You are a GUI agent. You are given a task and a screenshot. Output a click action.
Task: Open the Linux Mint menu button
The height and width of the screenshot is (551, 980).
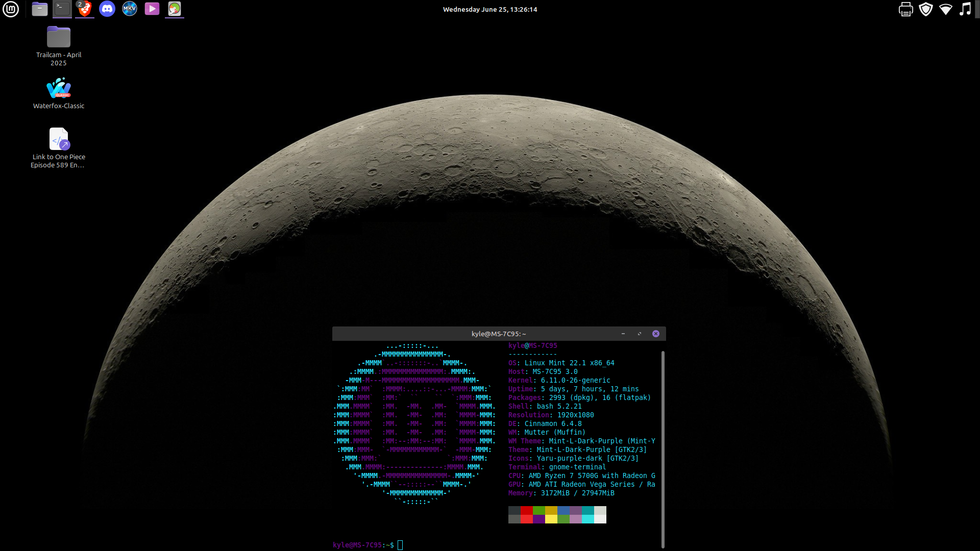[x=11, y=9]
